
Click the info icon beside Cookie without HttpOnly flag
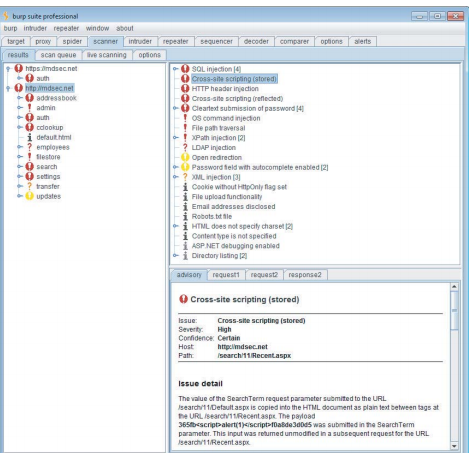[x=185, y=187]
